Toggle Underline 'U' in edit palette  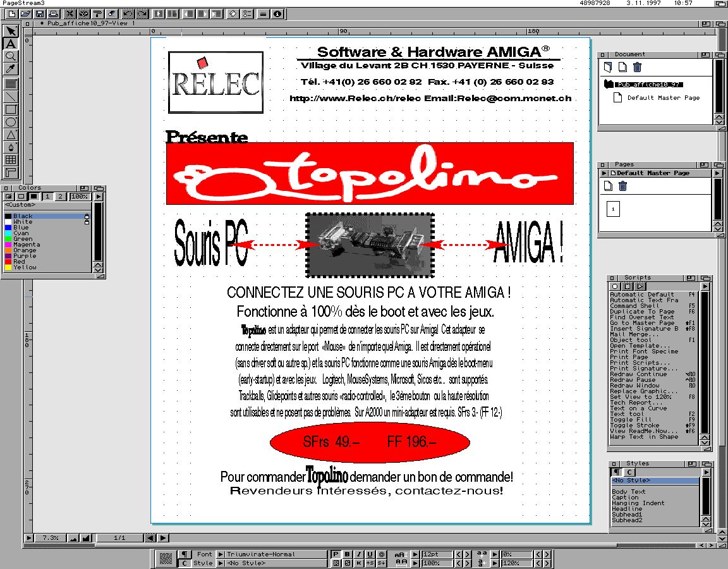370,554
